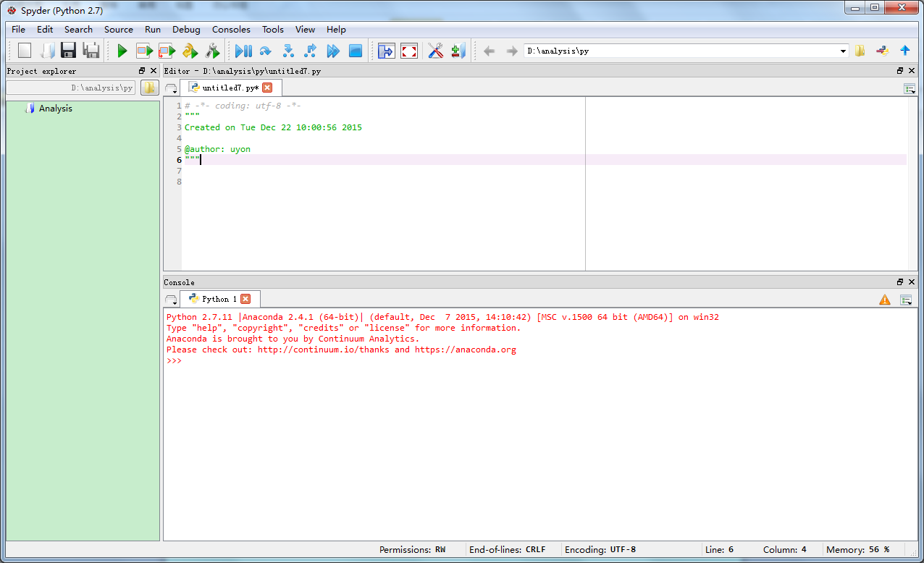Open the Search menu
Image resolution: width=924 pixels, height=563 pixels.
click(78, 30)
